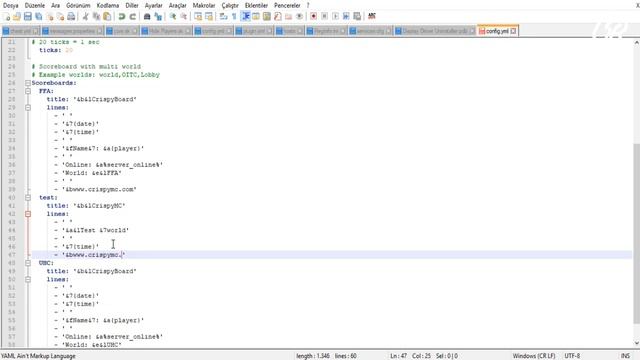Zoom out using the magnifier minus icon
Image resolution: width=640 pixels, height=360 pixels.
pyautogui.click(x=184, y=17)
